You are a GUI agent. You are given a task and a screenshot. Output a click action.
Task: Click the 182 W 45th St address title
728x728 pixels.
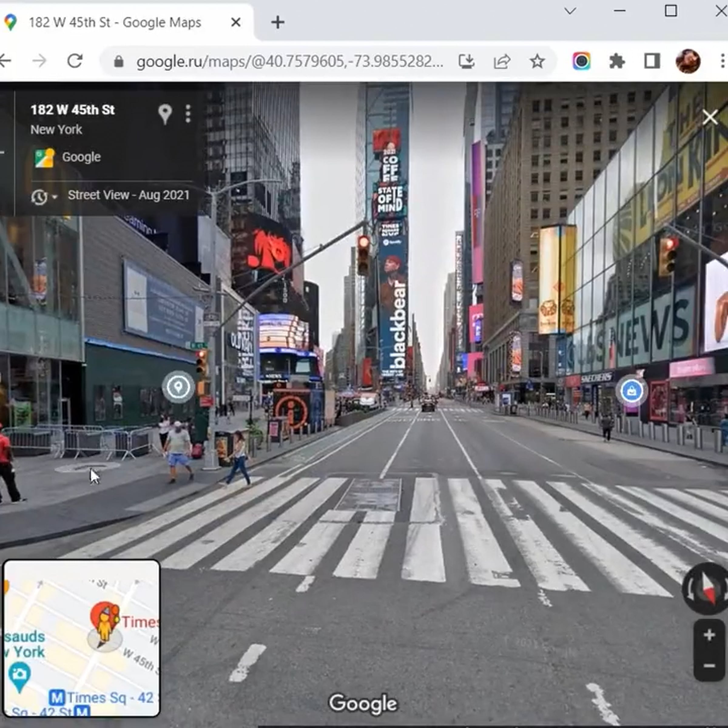pyautogui.click(x=73, y=110)
